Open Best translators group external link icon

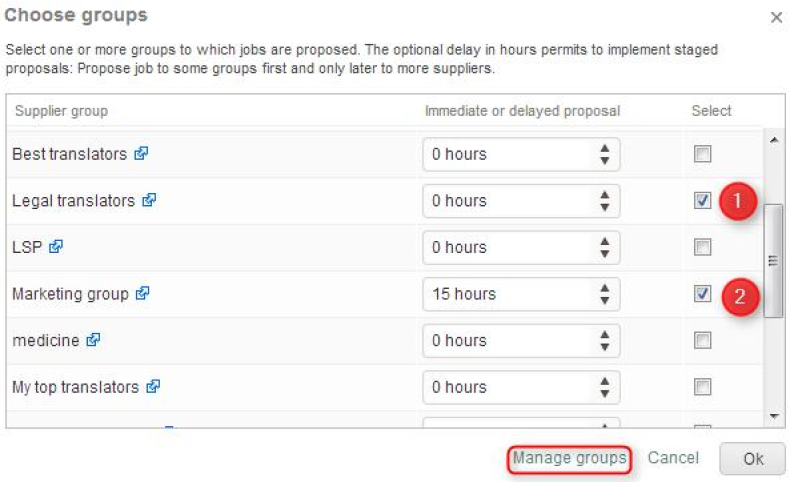pyautogui.click(x=141, y=154)
